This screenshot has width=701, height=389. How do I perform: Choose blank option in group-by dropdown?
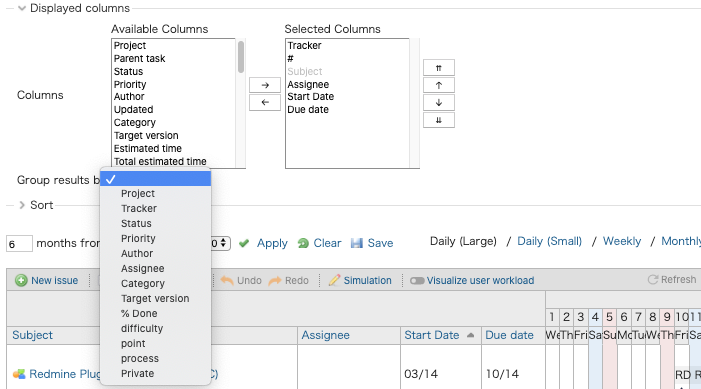coord(156,179)
